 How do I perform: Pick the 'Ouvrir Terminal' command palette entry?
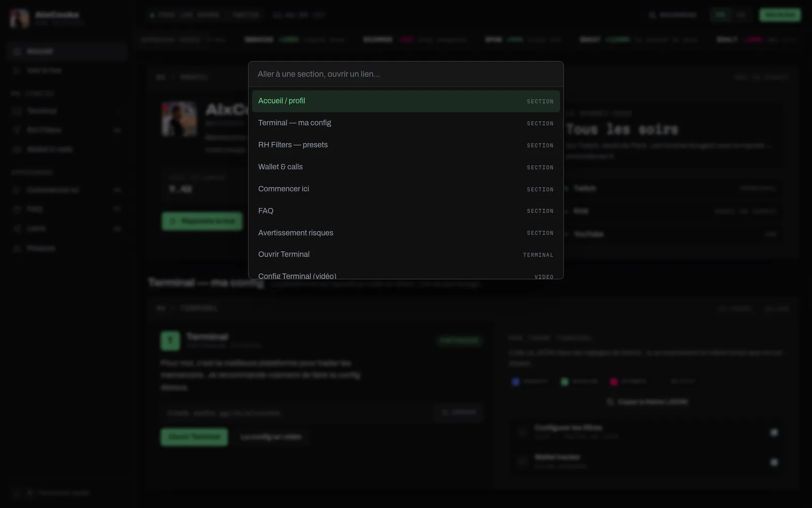pos(405,255)
